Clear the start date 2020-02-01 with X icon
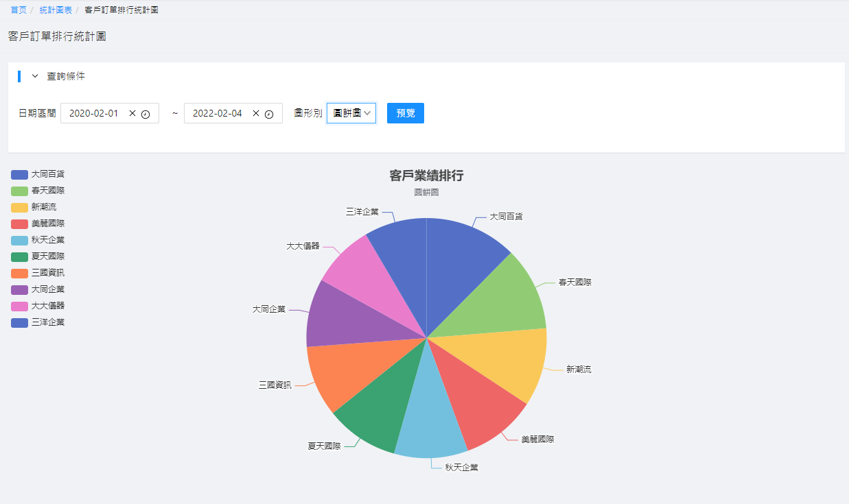 coord(132,114)
